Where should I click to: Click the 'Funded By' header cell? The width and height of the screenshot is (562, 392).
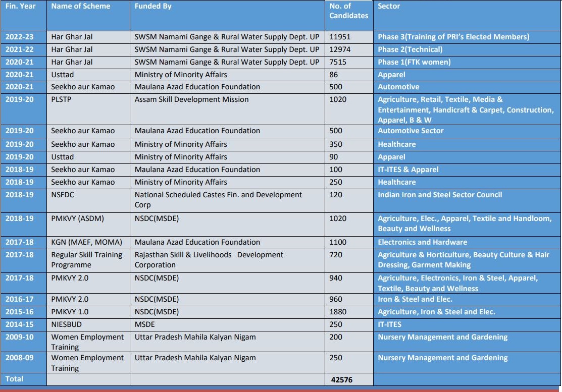pyautogui.click(x=153, y=7)
